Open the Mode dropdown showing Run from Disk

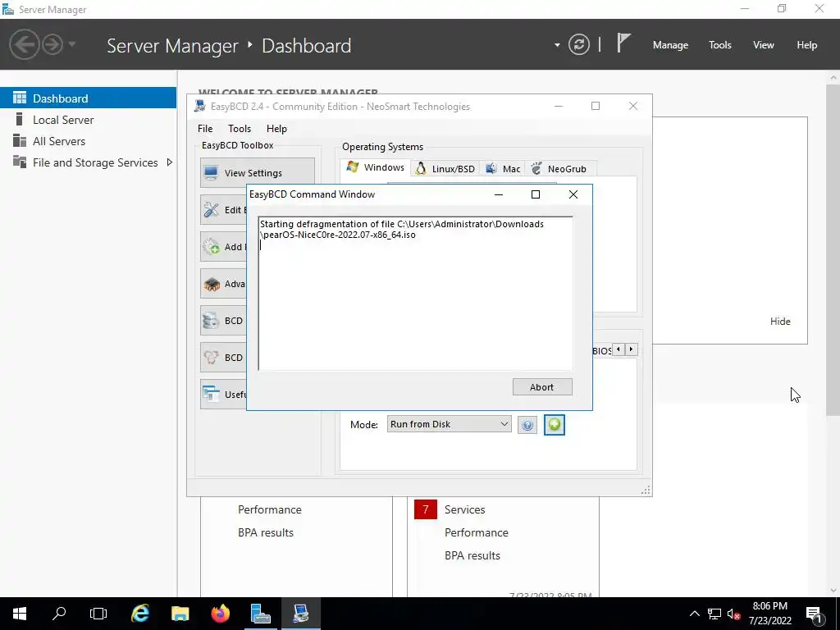[449, 424]
